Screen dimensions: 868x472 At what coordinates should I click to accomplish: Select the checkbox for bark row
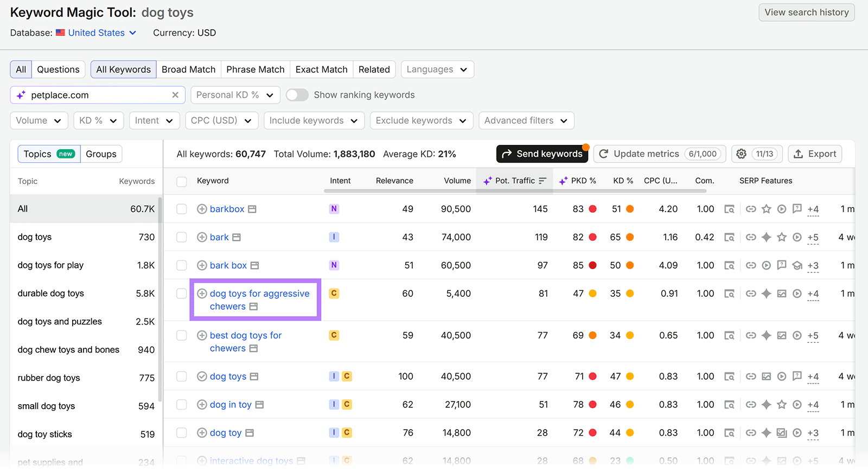coord(182,237)
